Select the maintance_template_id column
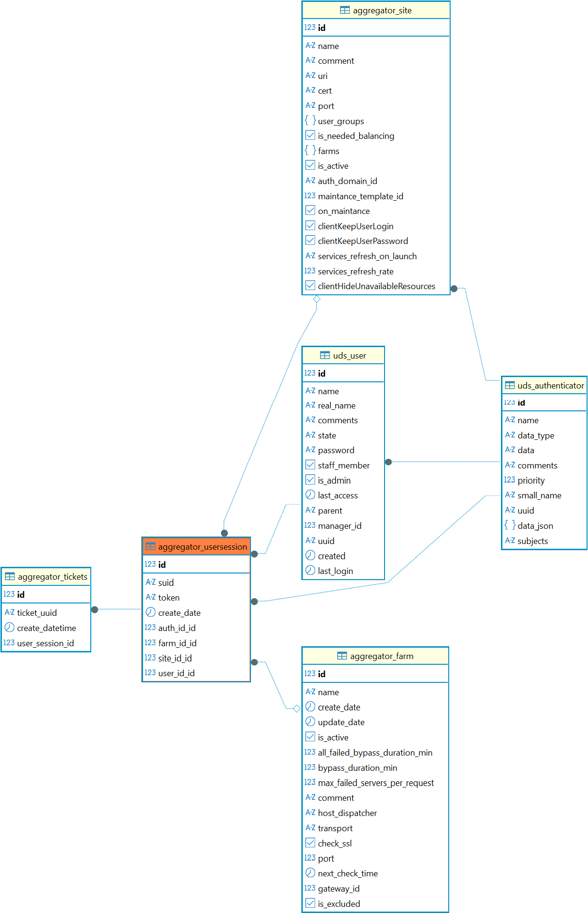This screenshot has width=588, height=913. pyautogui.click(x=360, y=196)
